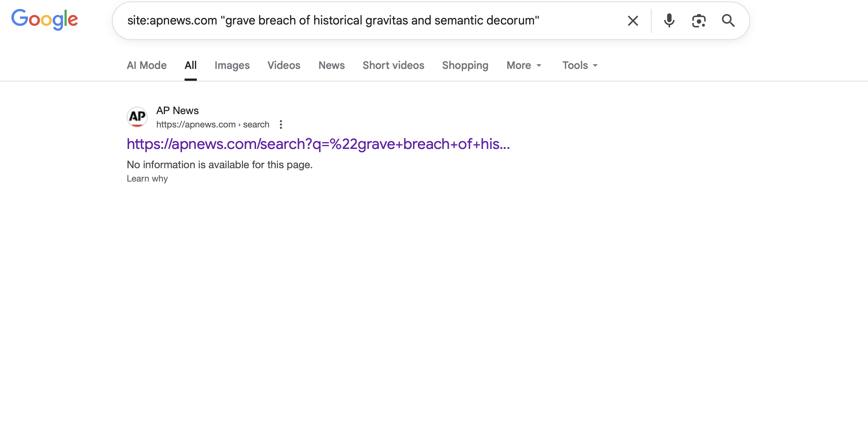The width and height of the screenshot is (868, 432).
Task: Clear the search query with X icon
Action: [633, 21]
